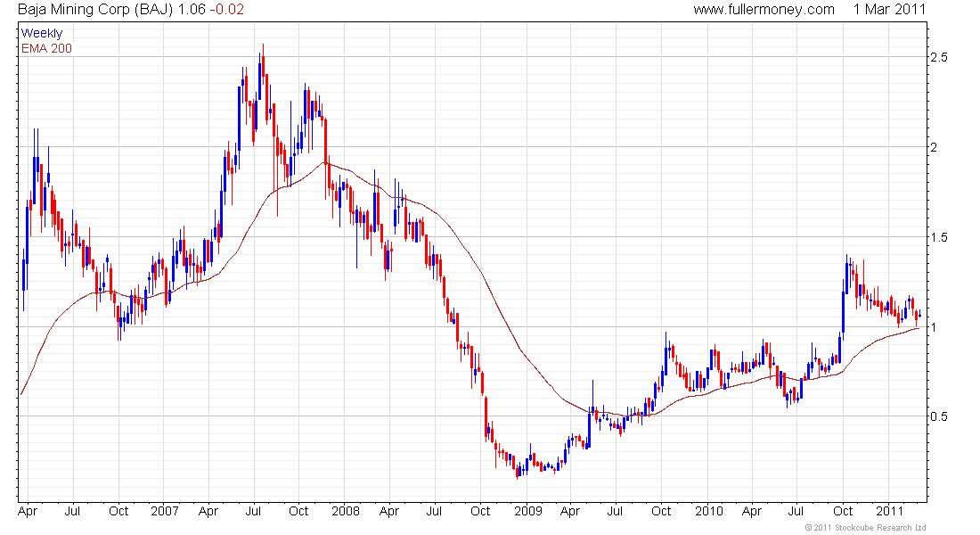The image size is (980, 535).
Task: Click the -0.02 price change value
Action: [226, 10]
